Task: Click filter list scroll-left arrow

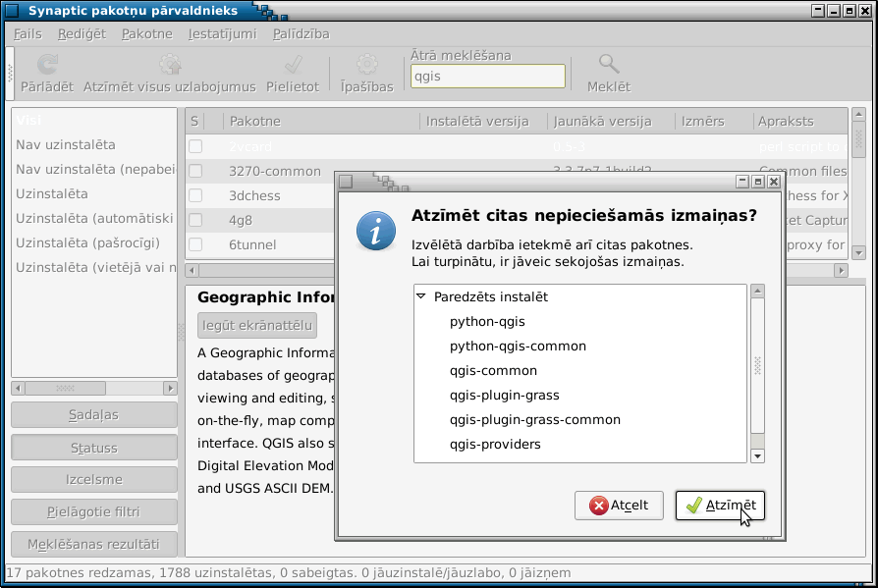Action: tap(18, 388)
